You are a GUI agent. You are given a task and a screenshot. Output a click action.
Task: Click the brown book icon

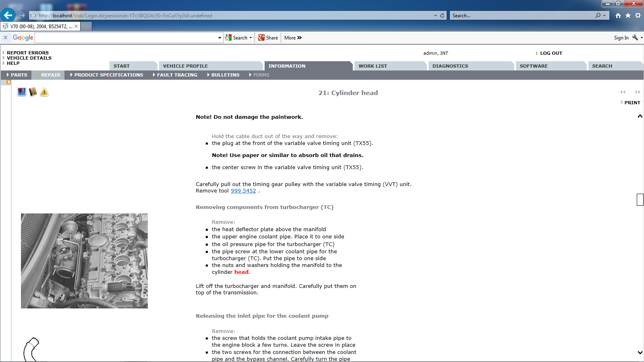(x=33, y=92)
